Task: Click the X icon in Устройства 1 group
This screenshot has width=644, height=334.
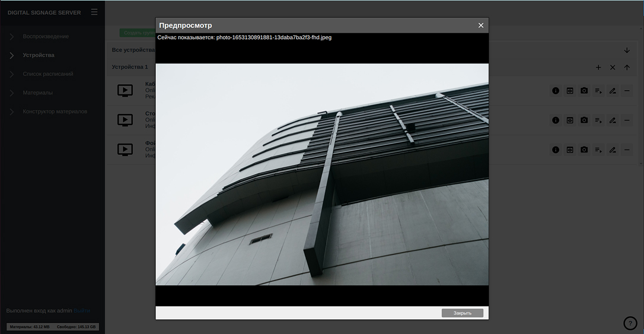Action: tap(613, 68)
